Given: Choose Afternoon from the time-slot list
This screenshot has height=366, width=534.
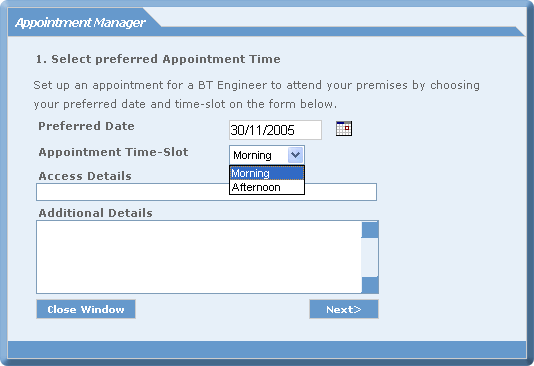Looking at the screenshot, I should [267, 187].
